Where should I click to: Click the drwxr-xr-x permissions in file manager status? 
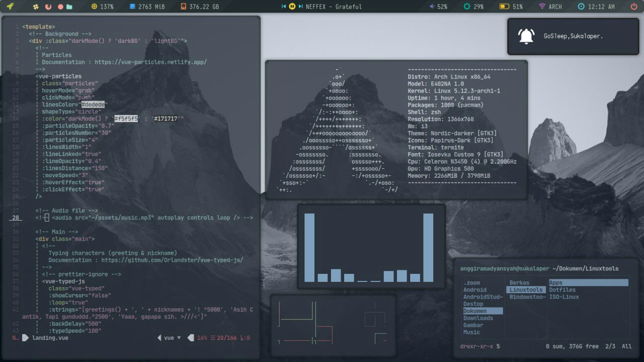(x=477, y=346)
